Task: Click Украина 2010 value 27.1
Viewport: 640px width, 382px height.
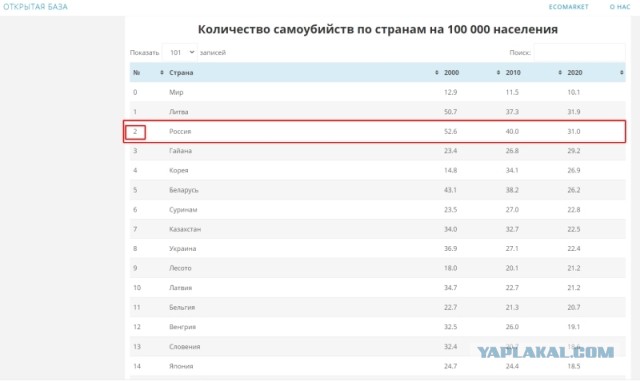Action: pos(512,249)
